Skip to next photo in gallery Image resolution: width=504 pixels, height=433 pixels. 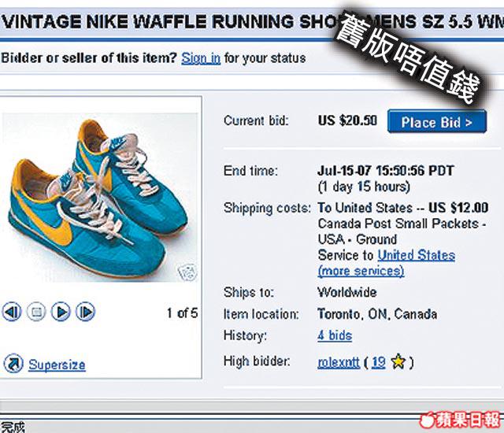pos(85,313)
